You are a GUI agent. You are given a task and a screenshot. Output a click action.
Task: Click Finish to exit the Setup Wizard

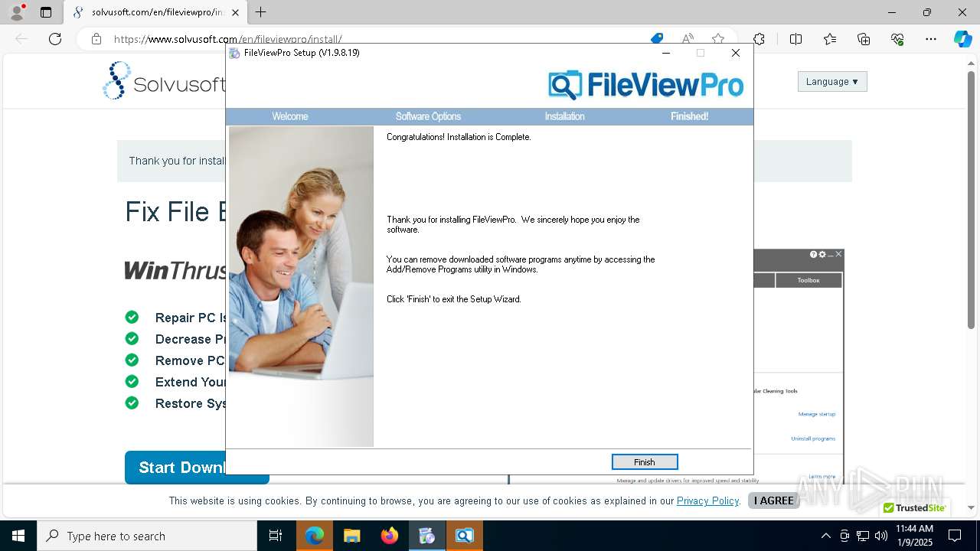pos(645,462)
